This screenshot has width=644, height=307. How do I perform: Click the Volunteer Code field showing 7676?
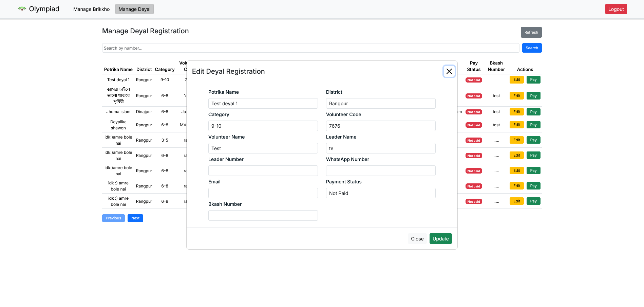(x=380, y=126)
